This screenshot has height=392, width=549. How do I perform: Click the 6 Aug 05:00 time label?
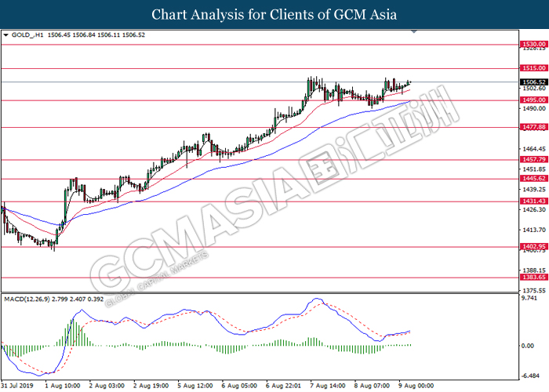(x=239, y=386)
